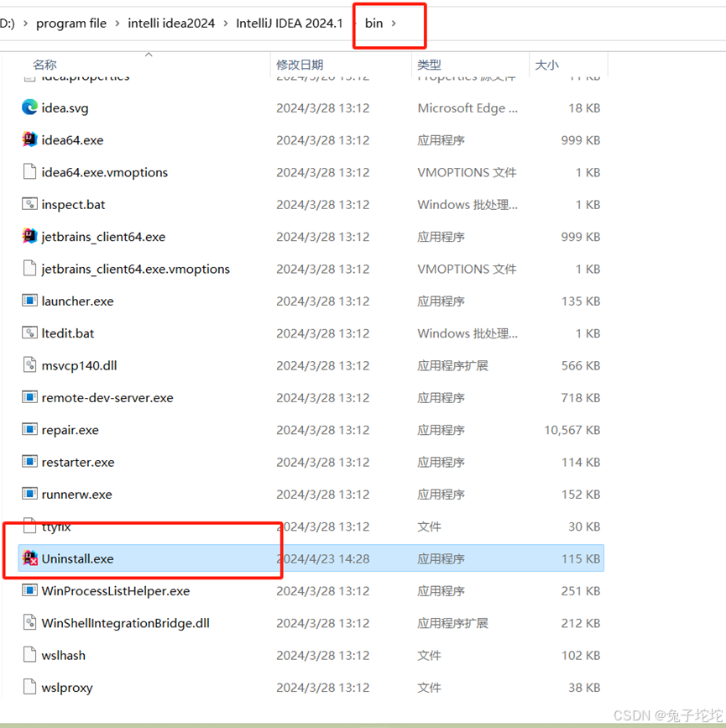Sort files by 类型 column header
726x728 pixels.
coord(429,65)
